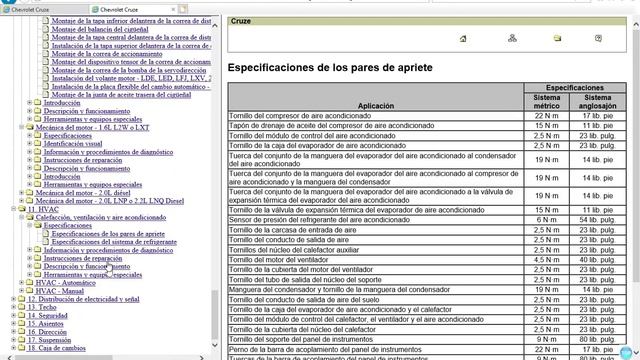Collapse the 11. HVAC node
Image resolution: width=640 pixels, height=360 pixels.
(13, 209)
